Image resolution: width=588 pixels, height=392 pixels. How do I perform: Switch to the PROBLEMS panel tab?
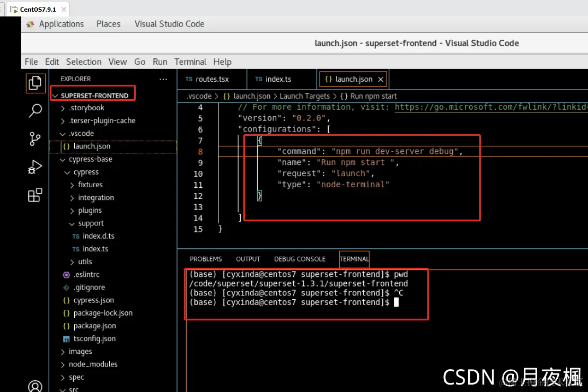click(x=206, y=259)
